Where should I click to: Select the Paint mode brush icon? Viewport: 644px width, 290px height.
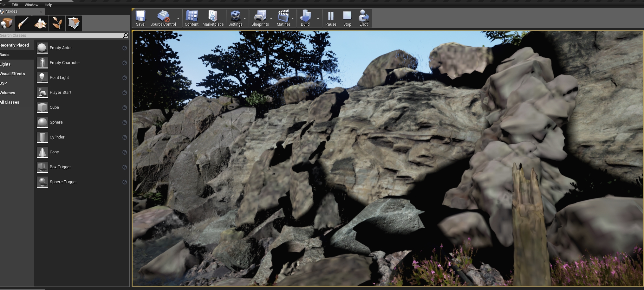coord(24,23)
